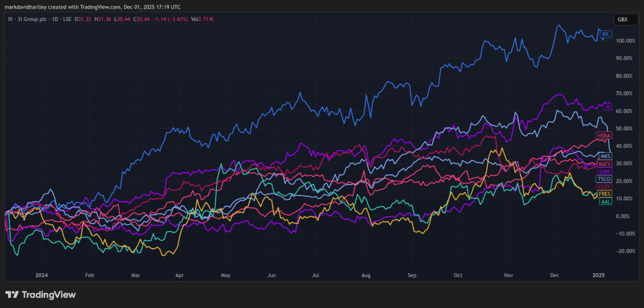Click the RR. series label tag
Screen dimensions: 644x308
tap(605, 34)
